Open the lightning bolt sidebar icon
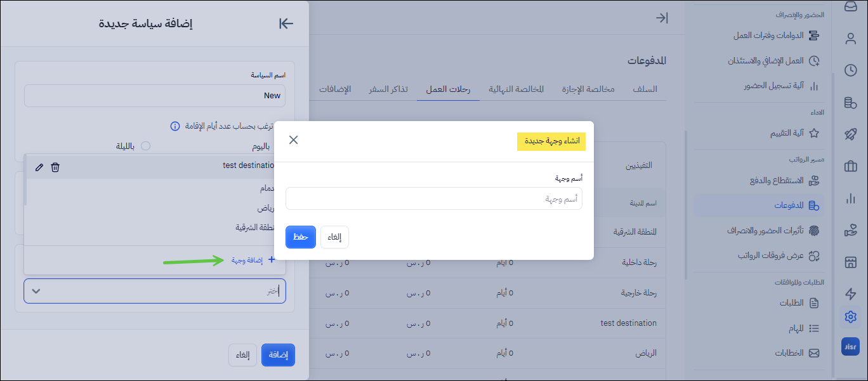Image resolution: width=868 pixels, height=381 pixels. pos(851,294)
